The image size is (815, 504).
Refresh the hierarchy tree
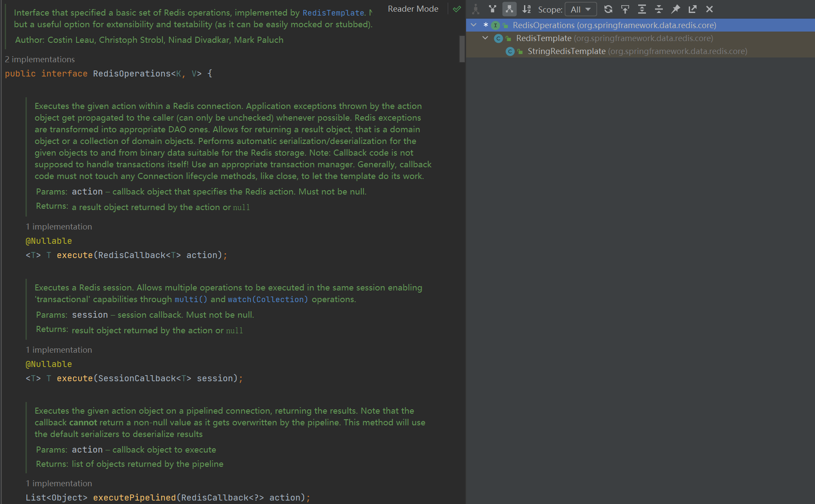tap(608, 9)
